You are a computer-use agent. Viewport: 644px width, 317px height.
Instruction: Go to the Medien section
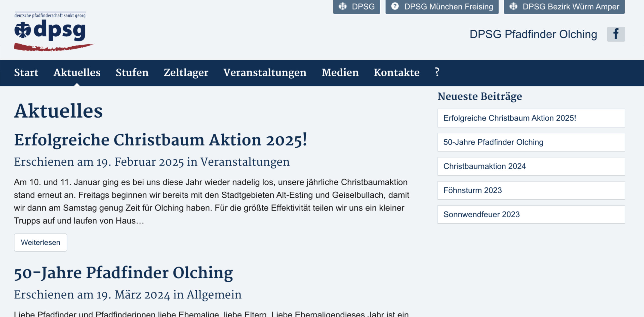[340, 73]
